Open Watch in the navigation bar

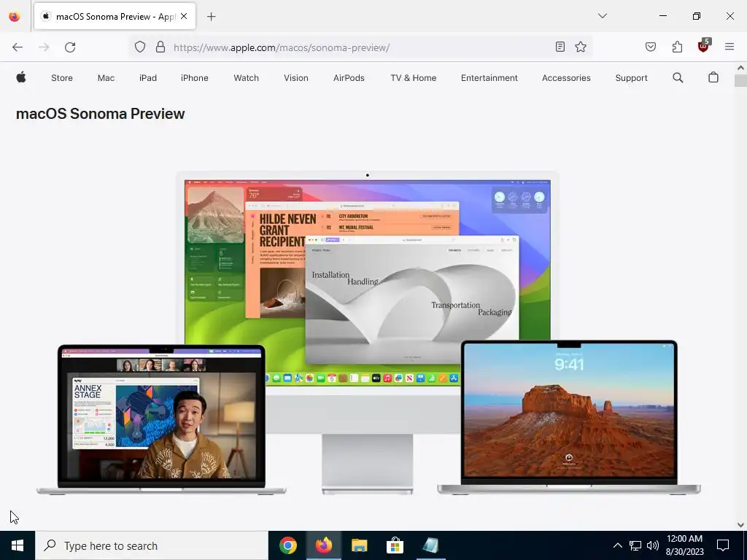coord(246,77)
